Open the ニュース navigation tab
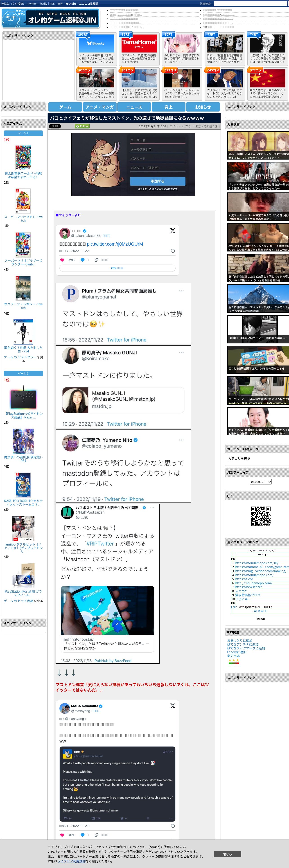The height and width of the screenshot is (868, 289). 134,107
